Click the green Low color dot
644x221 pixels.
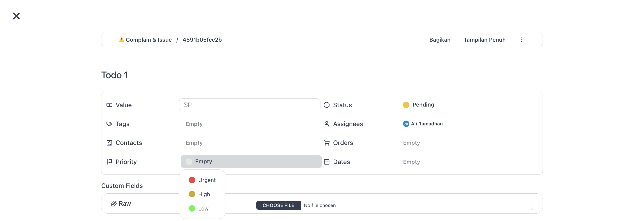(x=192, y=209)
